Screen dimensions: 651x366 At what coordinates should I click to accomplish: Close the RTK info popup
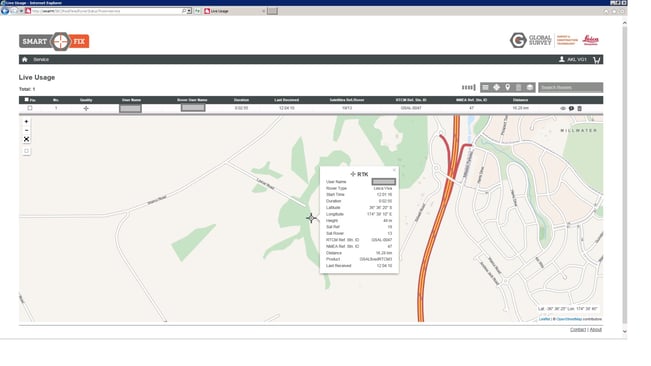point(394,170)
